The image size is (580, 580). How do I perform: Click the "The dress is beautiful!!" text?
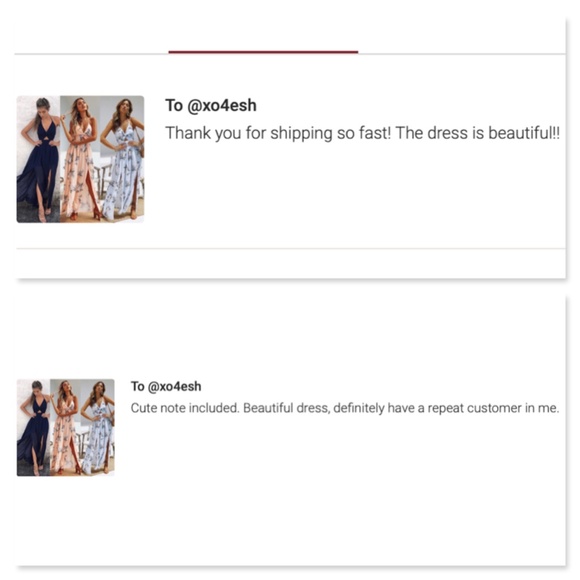tap(478, 133)
